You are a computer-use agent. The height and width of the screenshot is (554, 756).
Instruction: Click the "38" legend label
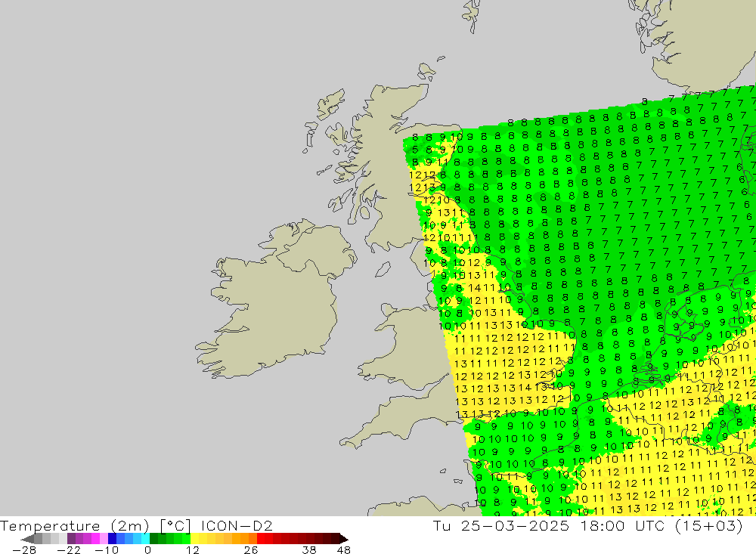[309, 550]
